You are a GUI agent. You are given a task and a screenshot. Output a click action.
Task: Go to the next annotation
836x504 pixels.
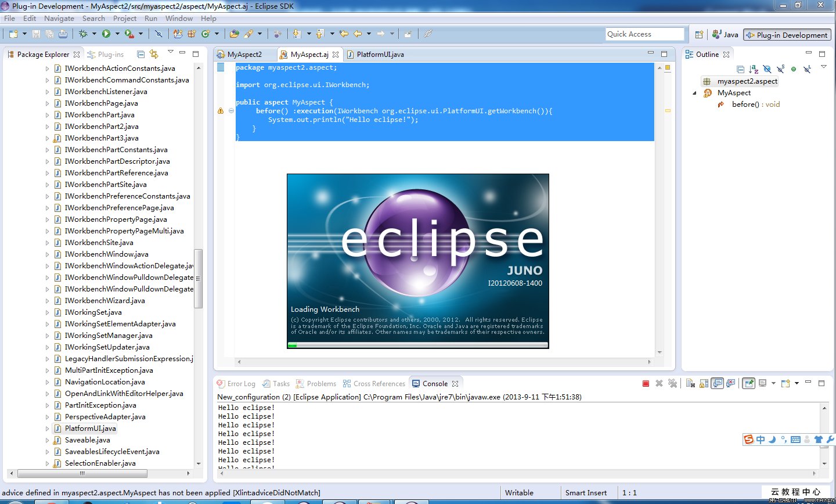pos(297,34)
